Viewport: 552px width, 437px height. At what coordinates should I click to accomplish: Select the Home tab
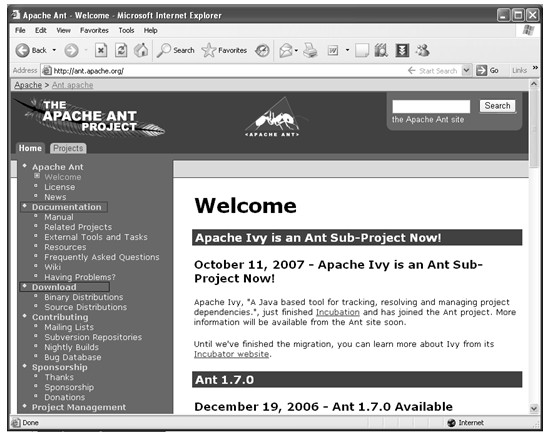tap(30, 148)
